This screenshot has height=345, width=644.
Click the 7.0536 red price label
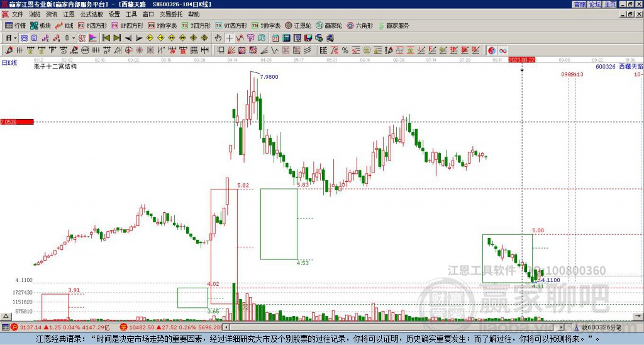(17, 122)
